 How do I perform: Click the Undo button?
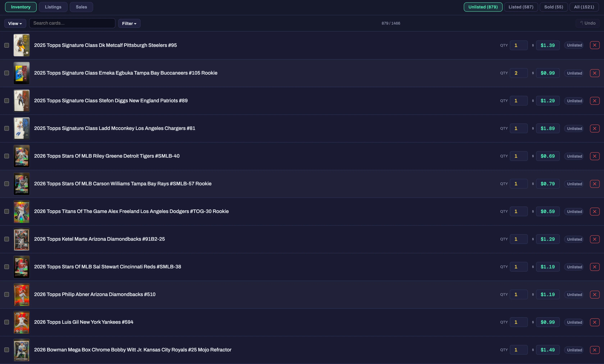[x=588, y=23]
